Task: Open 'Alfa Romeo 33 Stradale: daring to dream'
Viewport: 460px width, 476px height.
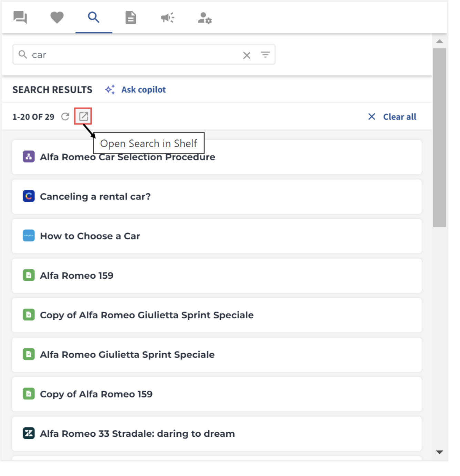Action: pos(217,434)
